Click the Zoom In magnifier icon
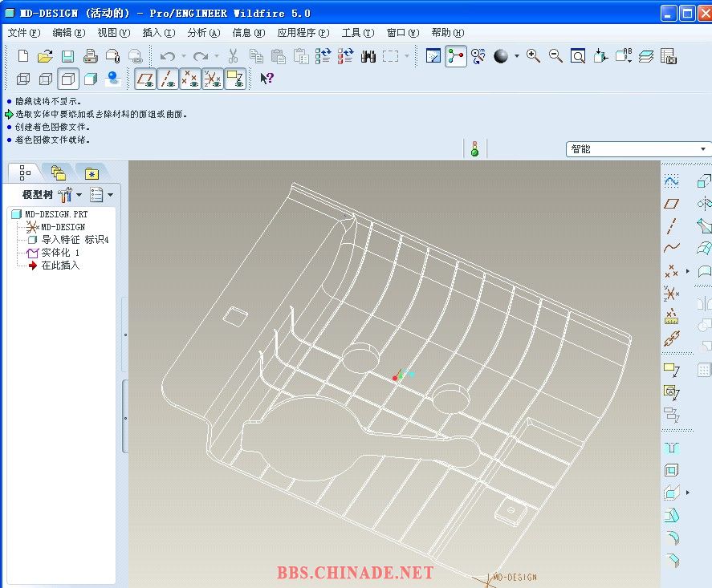The width and height of the screenshot is (712, 588). [x=533, y=56]
